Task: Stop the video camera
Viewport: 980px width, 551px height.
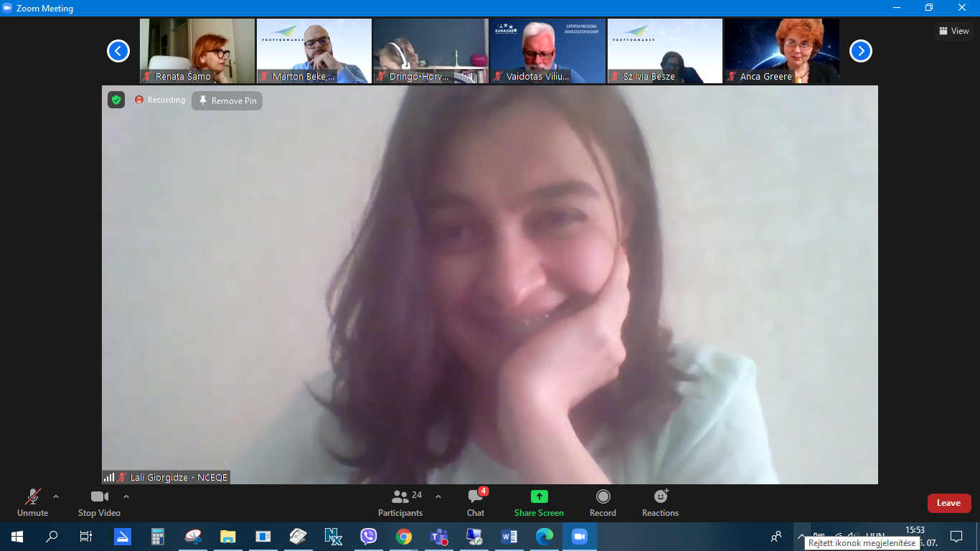Action: click(99, 502)
